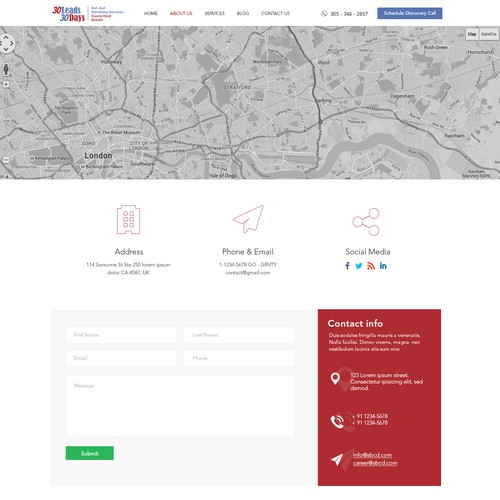Select the Street View pegman icon
The height and width of the screenshot is (500, 500).
[x=6, y=70]
